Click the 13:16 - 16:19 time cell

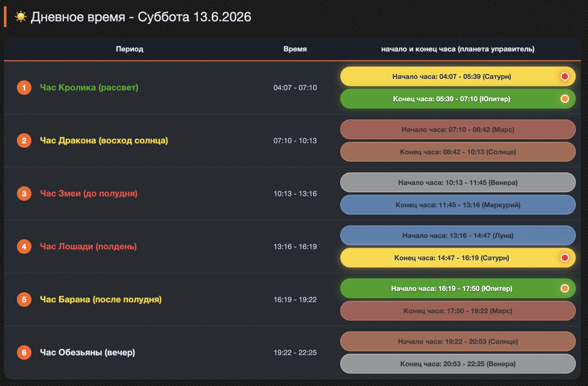point(295,246)
